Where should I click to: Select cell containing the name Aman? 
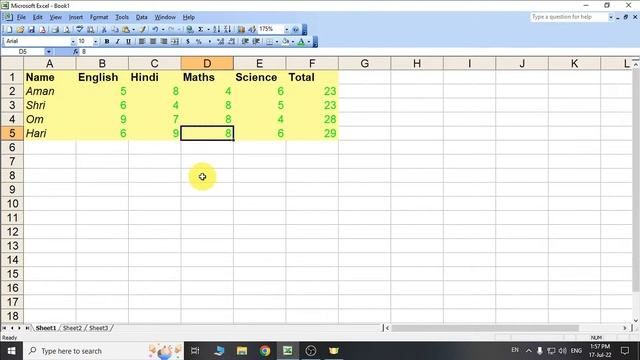click(x=50, y=91)
